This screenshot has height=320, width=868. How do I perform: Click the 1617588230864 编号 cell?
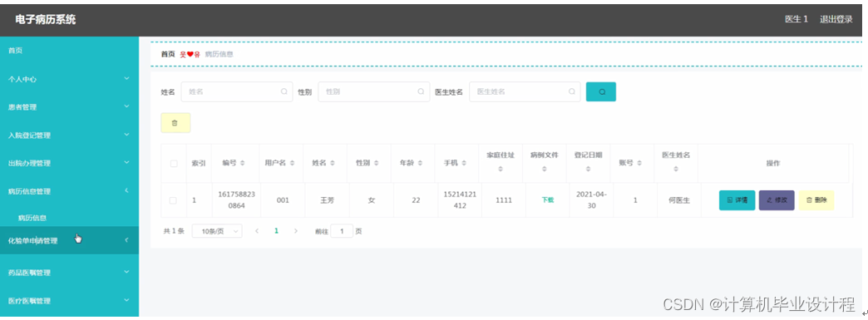(237, 200)
